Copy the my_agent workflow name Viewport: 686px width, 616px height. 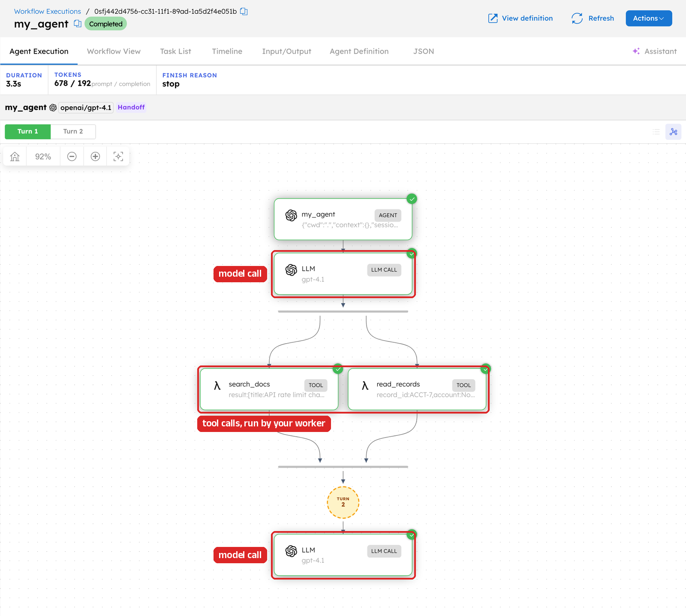78,24
